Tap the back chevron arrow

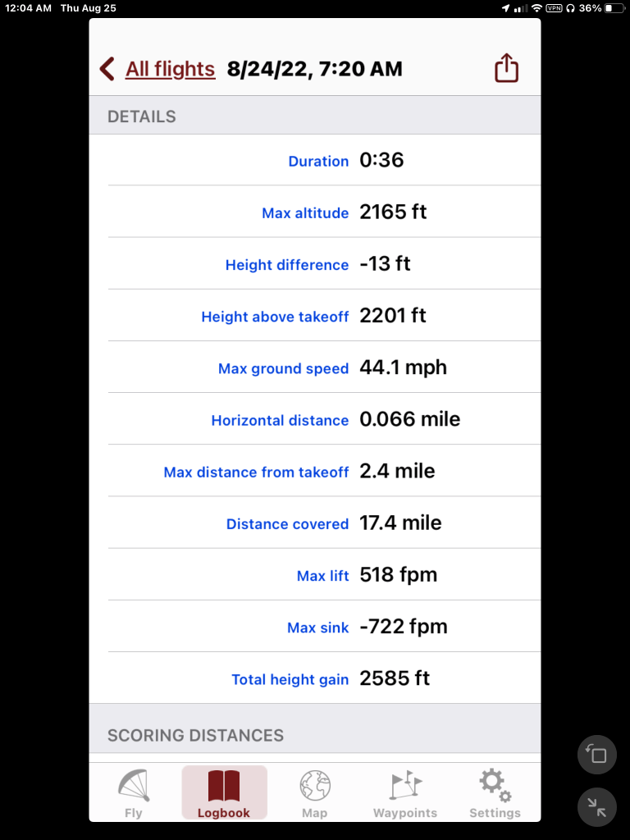point(107,69)
